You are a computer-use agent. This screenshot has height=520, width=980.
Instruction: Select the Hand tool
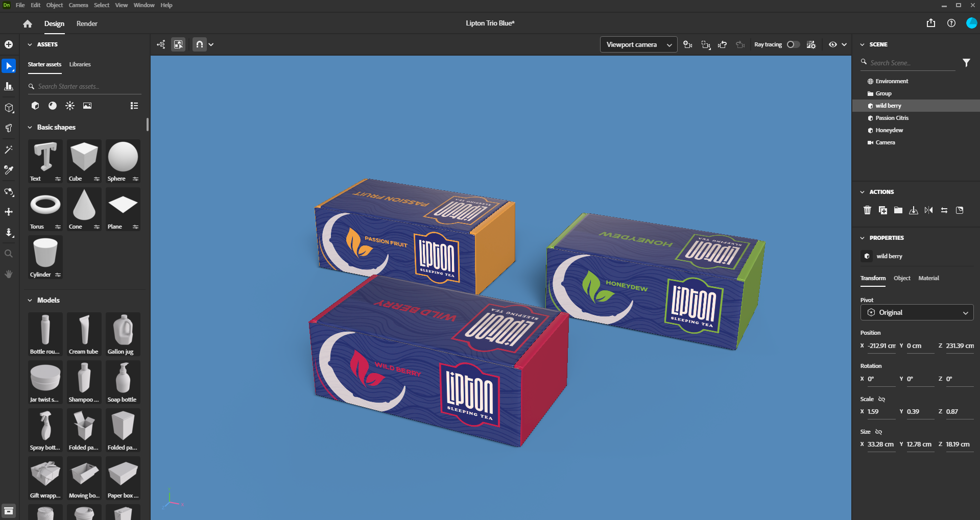click(9, 274)
